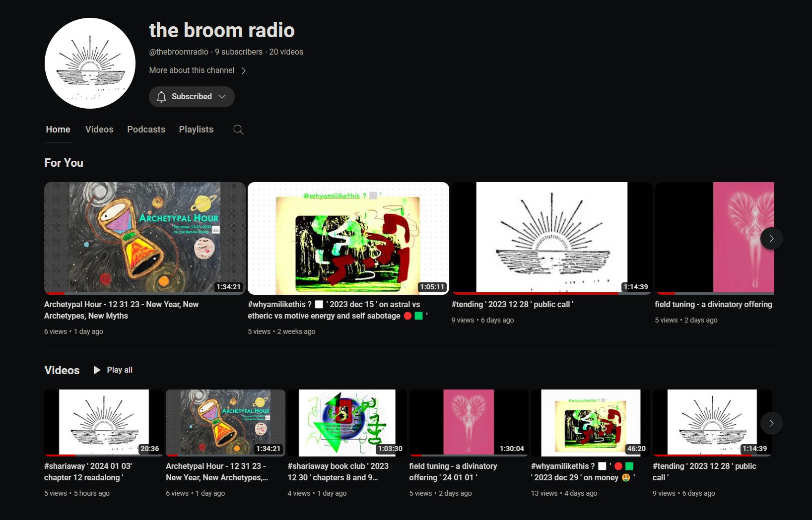The width and height of the screenshot is (812, 520).
Task: Expand the Subscribed dropdown chevron
Action: (x=222, y=97)
